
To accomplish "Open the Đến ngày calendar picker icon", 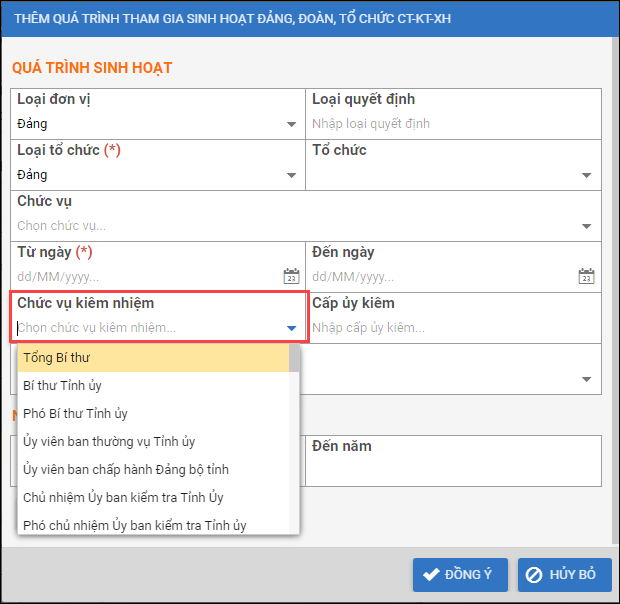I will [x=587, y=276].
